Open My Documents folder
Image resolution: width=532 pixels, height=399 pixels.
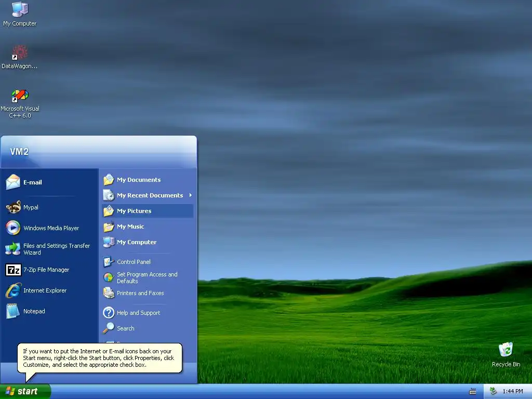click(x=148, y=180)
